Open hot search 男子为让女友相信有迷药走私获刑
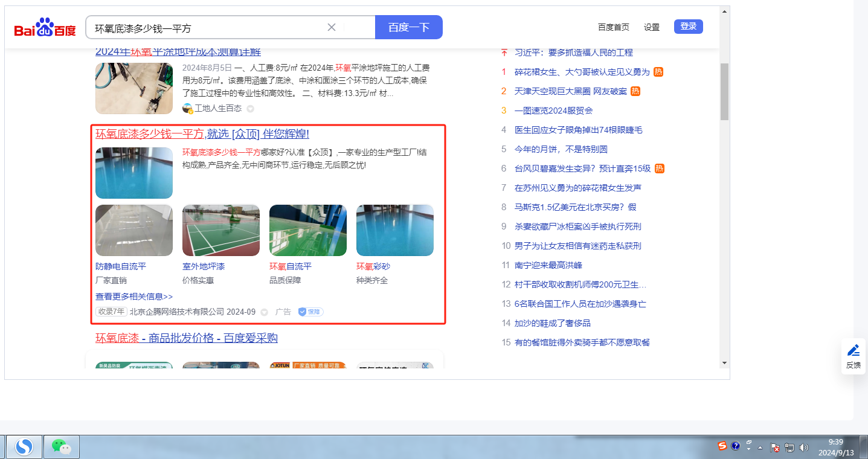This screenshot has height=459, width=868. pyautogui.click(x=578, y=246)
